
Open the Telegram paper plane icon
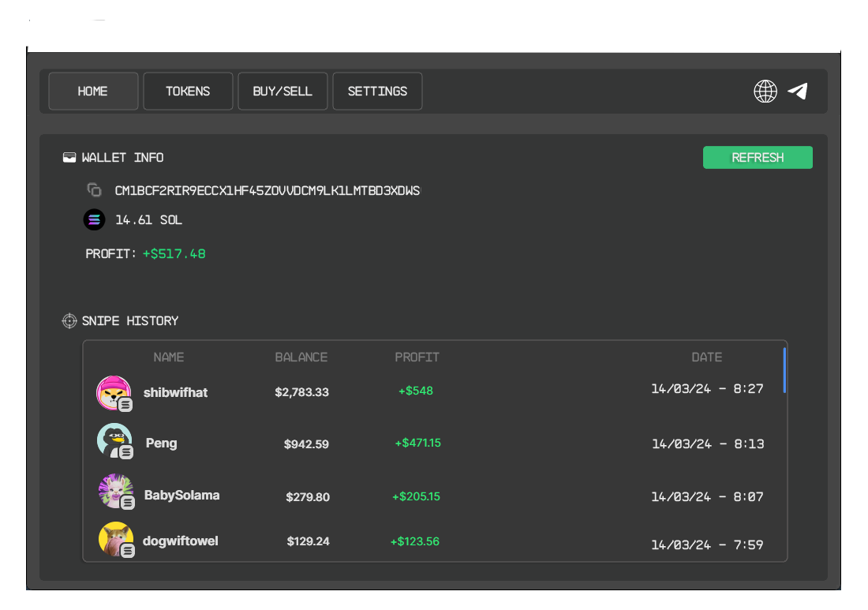click(x=798, y=91)
